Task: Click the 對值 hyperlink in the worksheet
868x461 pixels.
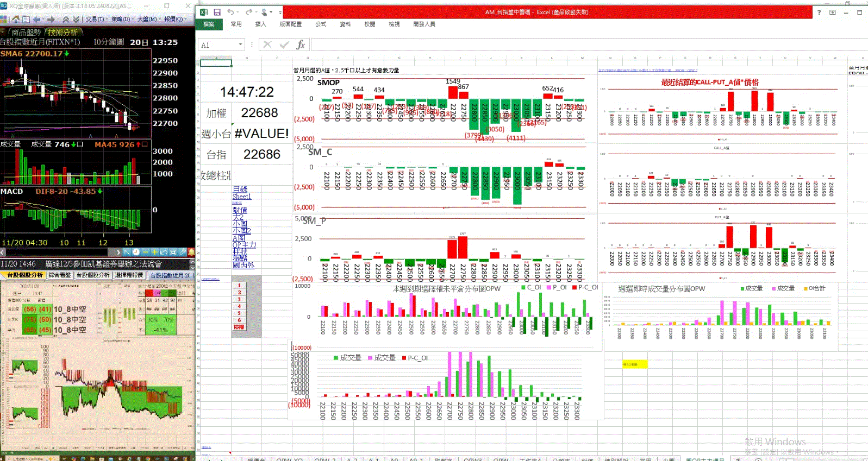Action: [240, 210]
